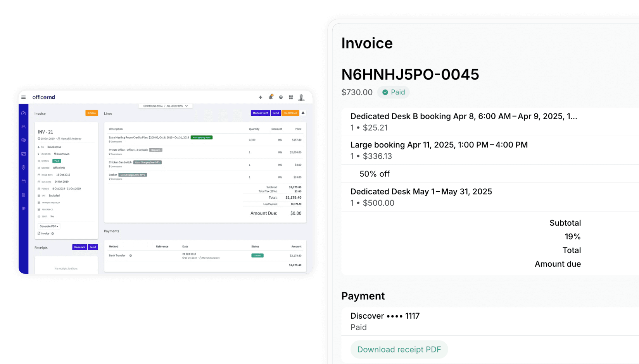This screenshot has width=639, height=364.
Task: Click the notification bell icon
Action: pos(271,97)
